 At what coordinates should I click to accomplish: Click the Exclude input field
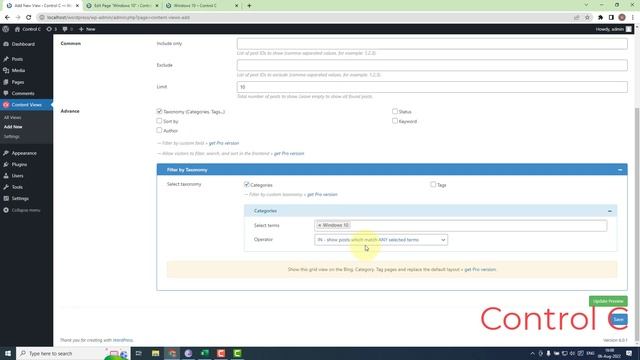click(432, 65)
